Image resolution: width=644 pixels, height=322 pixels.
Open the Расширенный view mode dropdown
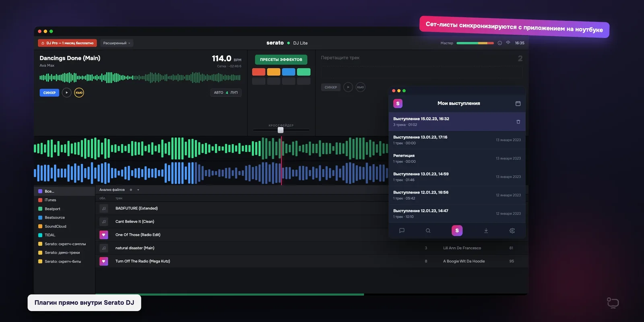(x=117, y=43)
